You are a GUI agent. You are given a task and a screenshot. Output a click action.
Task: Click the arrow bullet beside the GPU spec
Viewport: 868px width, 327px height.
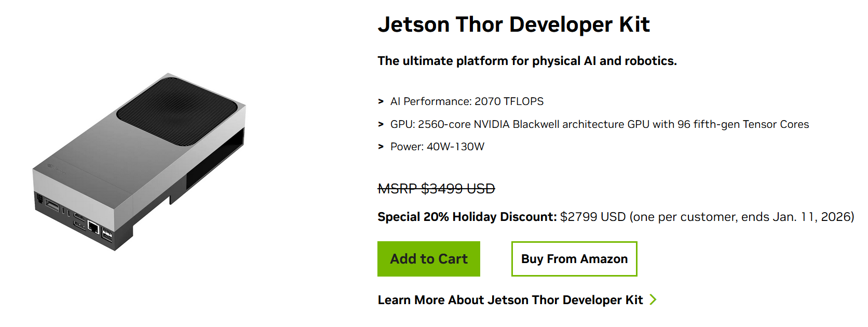381,124
